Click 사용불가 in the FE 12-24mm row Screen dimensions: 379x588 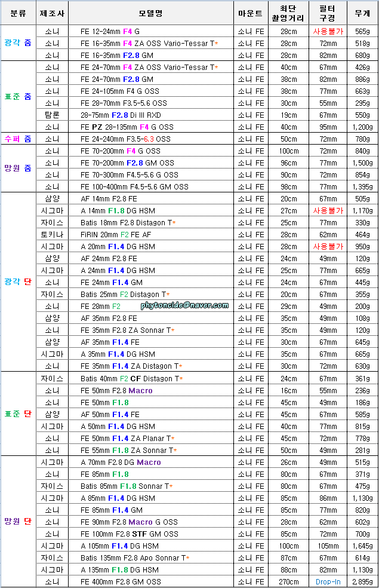pyautogui.click(x=328, y=32)
